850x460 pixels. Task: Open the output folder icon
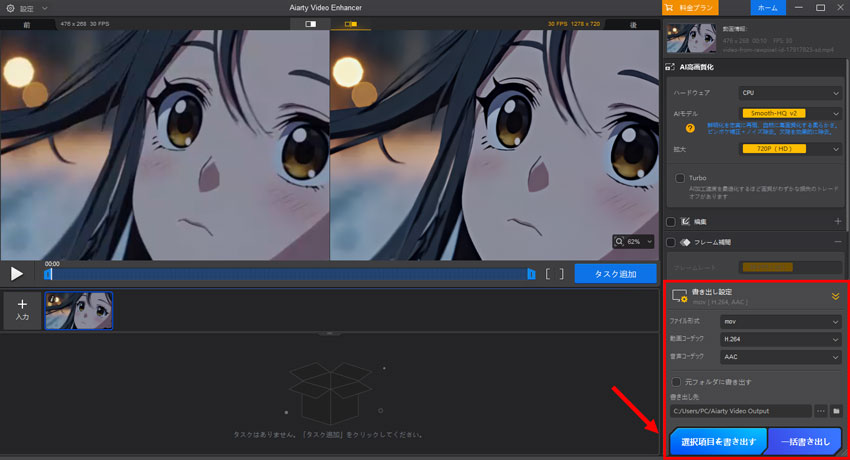pos(836,411)
